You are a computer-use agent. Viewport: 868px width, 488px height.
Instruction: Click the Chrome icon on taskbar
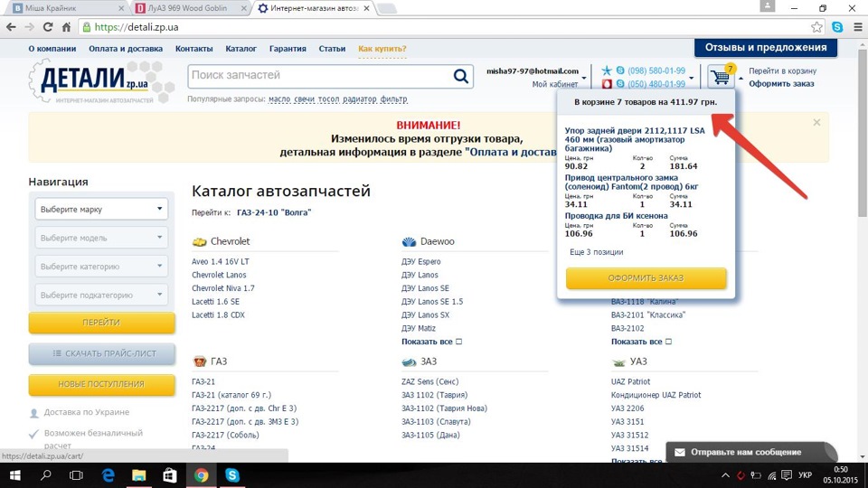[x=201, y=475]
